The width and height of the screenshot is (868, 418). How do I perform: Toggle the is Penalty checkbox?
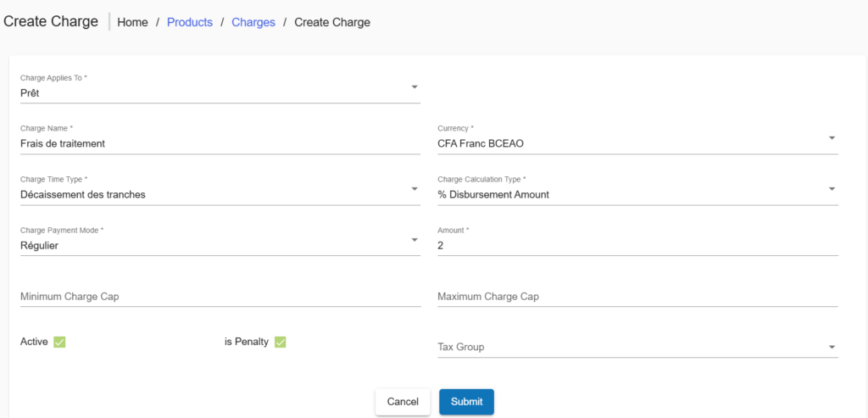tap(280, 342)
